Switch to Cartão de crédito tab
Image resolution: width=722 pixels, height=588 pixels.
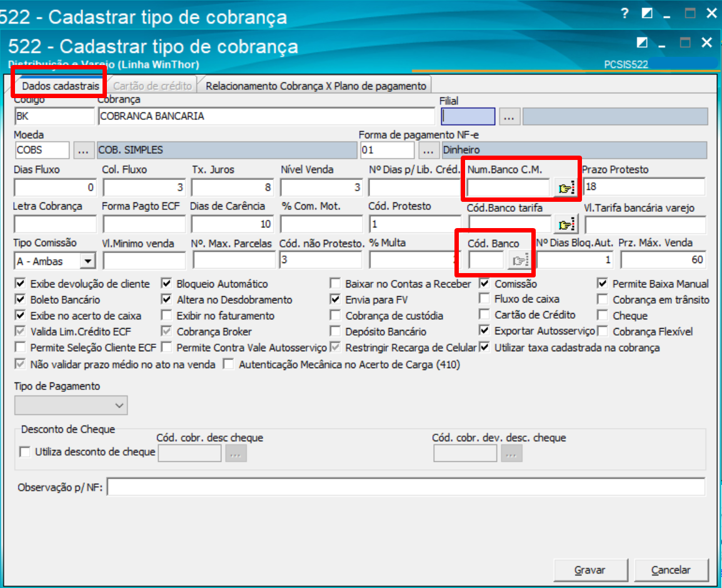153,86
